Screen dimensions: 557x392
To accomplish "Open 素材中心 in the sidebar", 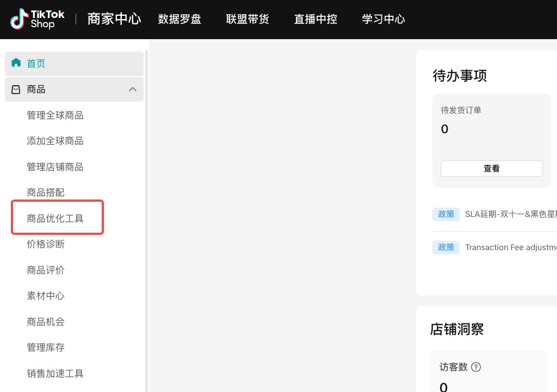I will click(46, 296).
